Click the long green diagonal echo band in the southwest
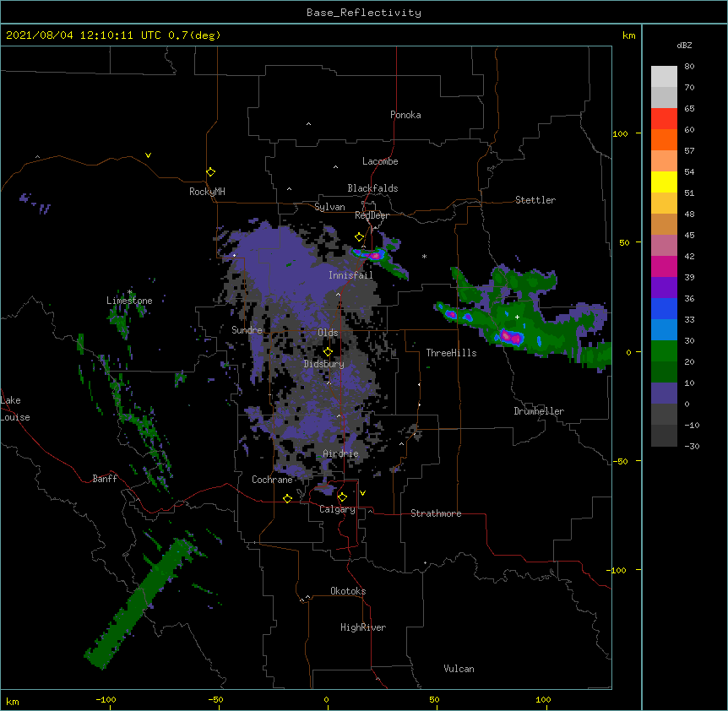 click(x=139, y=603)
